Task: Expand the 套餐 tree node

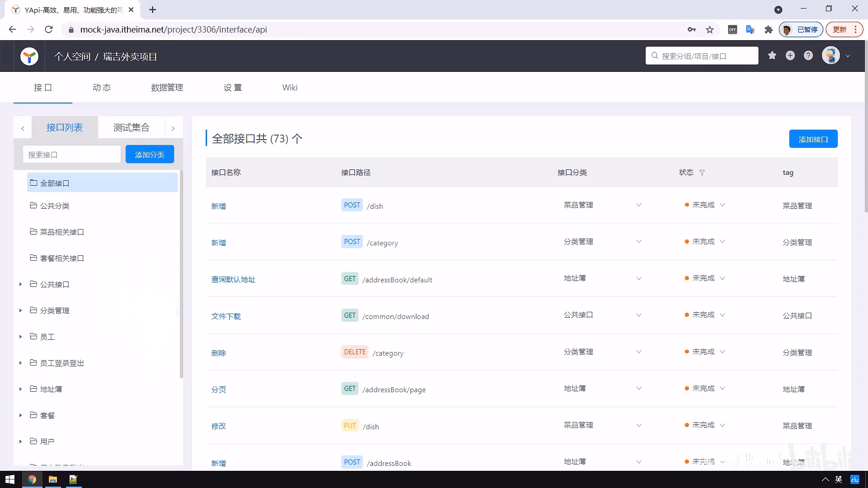Action: 20,415
